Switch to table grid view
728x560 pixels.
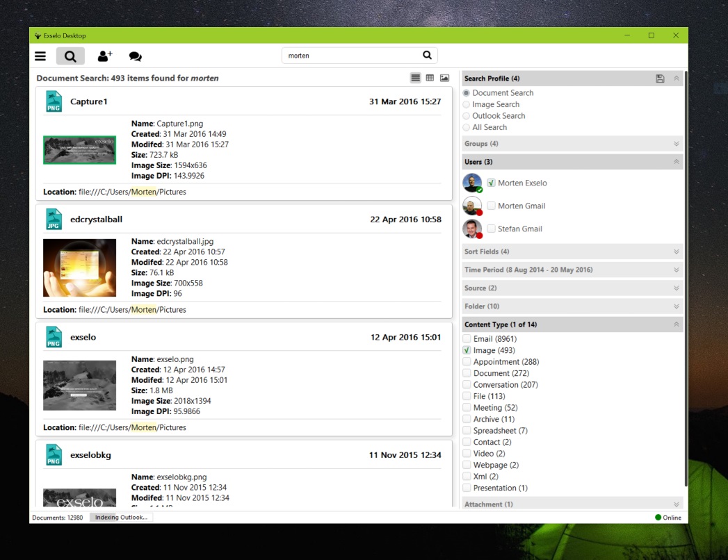pos(430,78)
